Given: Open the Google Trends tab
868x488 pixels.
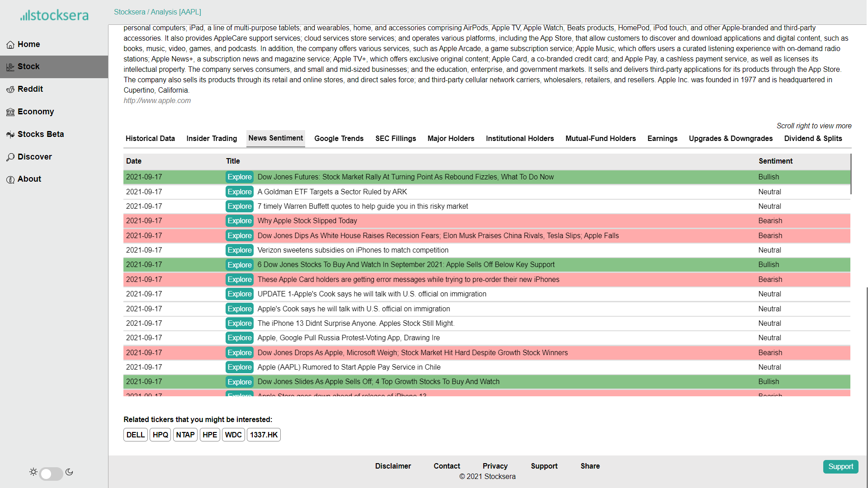Looking at the screenshot, I should click(x=339, y=138).
